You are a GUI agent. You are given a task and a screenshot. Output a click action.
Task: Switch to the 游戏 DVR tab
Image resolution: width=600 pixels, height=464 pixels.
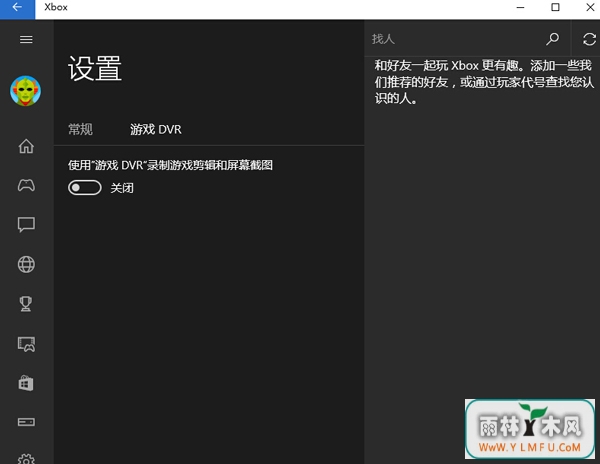pos(156,129)
